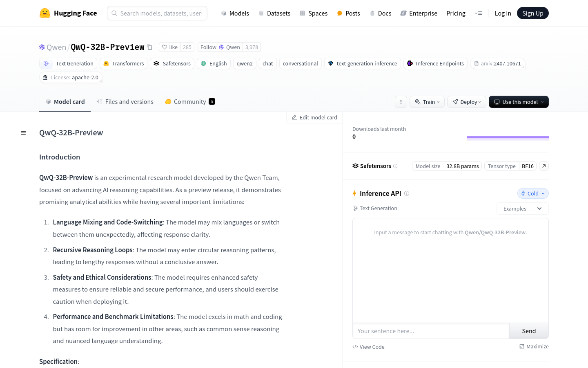Expand the Deploy dropdown
This screenshot has height=368, width=588.
pos(467,102)
